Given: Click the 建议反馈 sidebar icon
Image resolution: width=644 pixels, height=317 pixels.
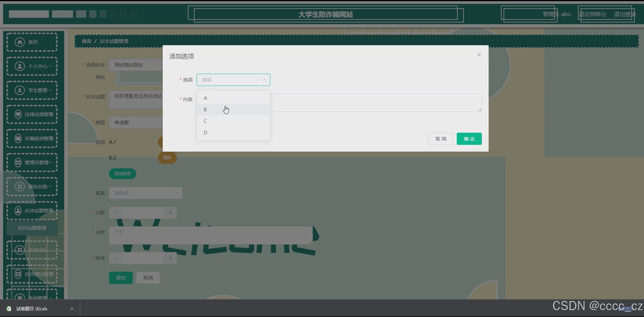Looking at the screenshot, I should pos(20,187).
